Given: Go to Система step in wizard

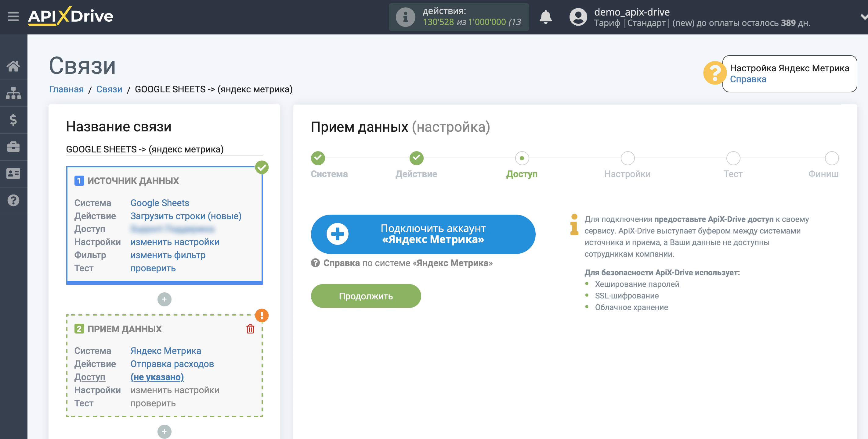Looking at the screenshot, I should (318, 158).
